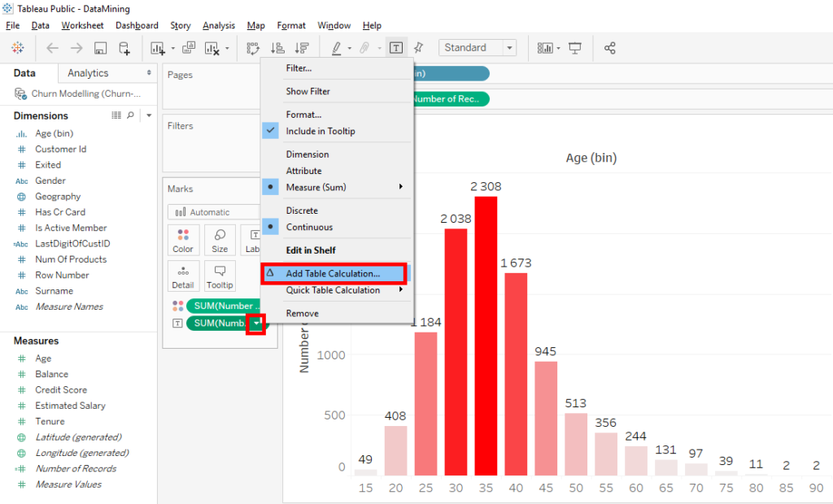Open the Tooltip mark card
The height and width of the screenshot is (504, 833).
(x=220, y=276)
